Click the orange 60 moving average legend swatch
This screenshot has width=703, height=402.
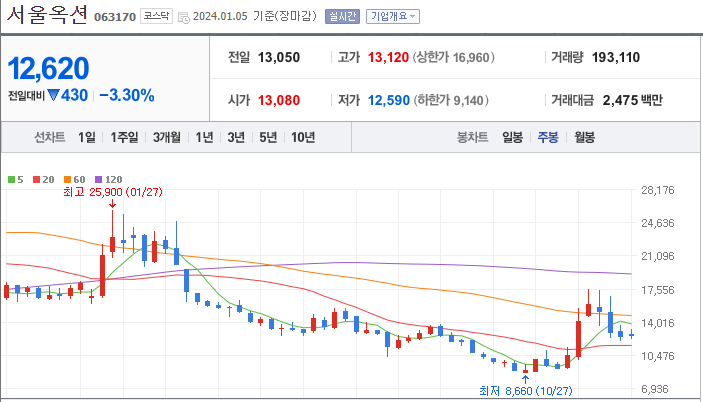[68, 180]
